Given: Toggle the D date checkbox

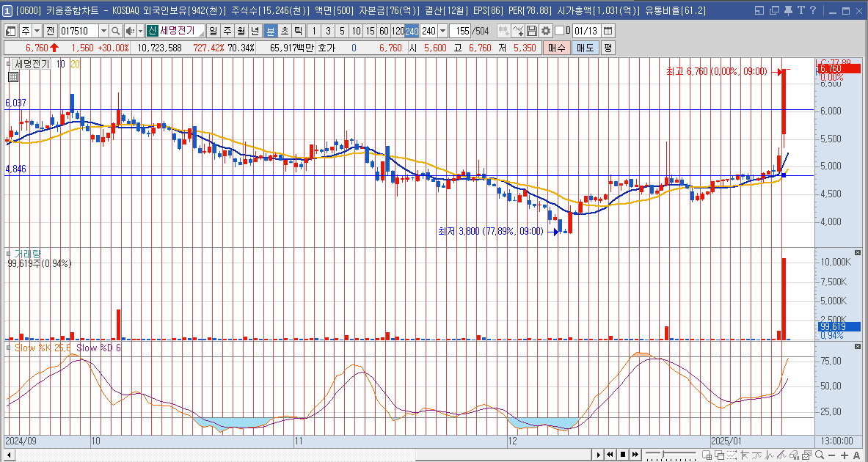Looking at the screenshot, I should [x=560, y=30].
